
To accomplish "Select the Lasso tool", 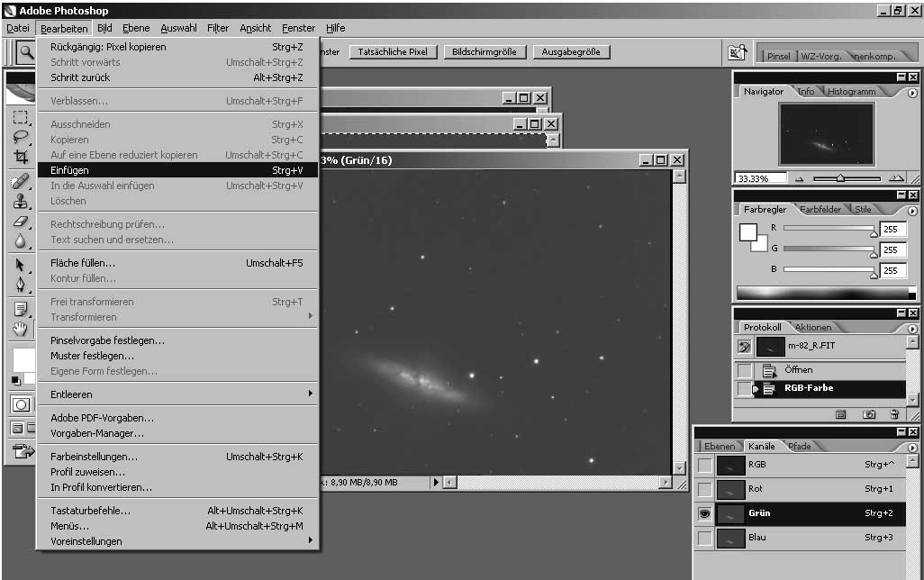I will 21,137.
